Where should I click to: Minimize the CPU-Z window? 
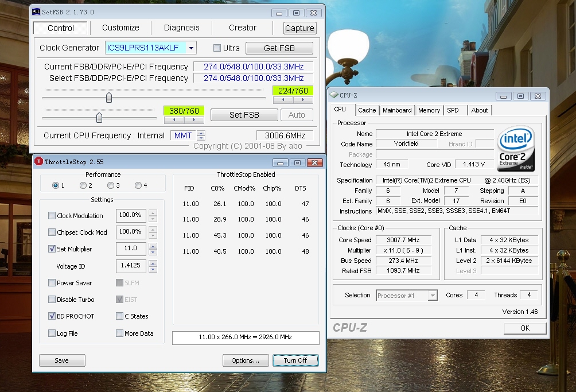tap(503, 96)
